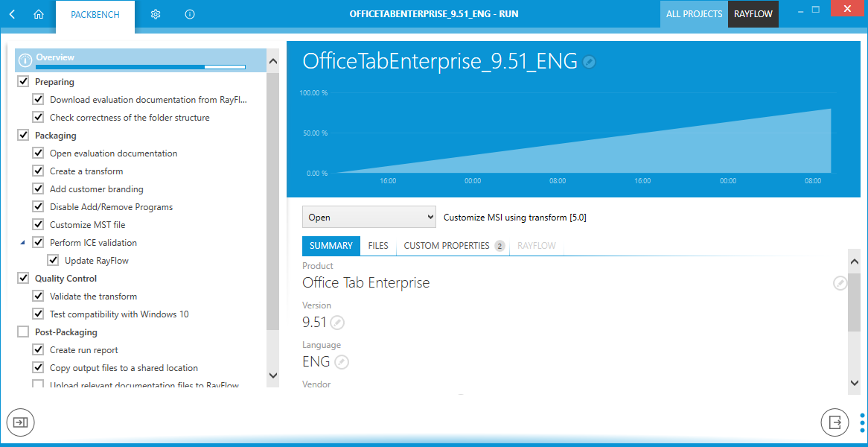Open the three-dot menu at bottom right
This screenshot has width=868, height=447.
tap(862, 422)
